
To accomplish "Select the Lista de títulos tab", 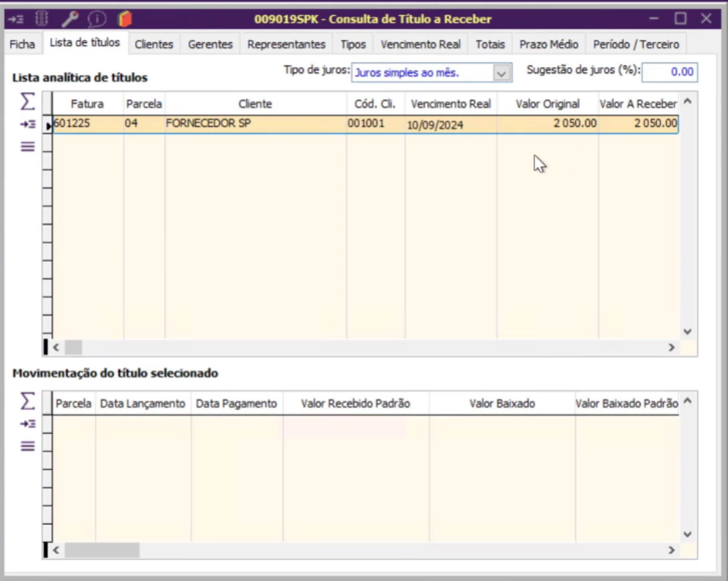I will click(85, 43).
